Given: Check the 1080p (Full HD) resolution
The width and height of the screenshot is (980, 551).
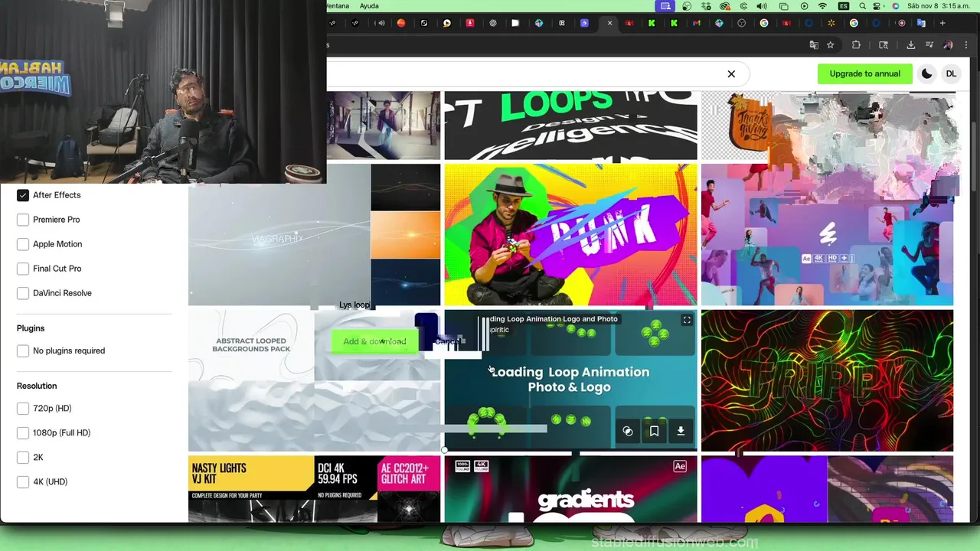Looking at the screenshot, I should (x=23, y=433).
